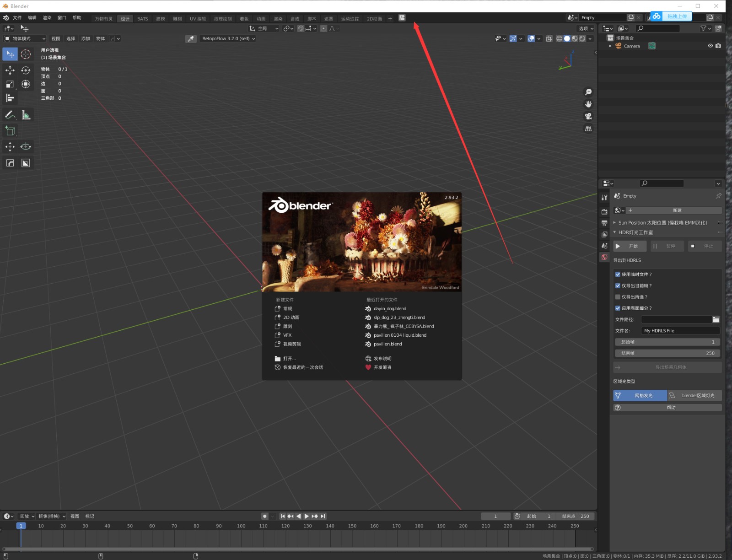Viewport: 732px width, 560px height.
Task: Open the 全局 transform orientation dropdown
Action: (x=264, y=28)
